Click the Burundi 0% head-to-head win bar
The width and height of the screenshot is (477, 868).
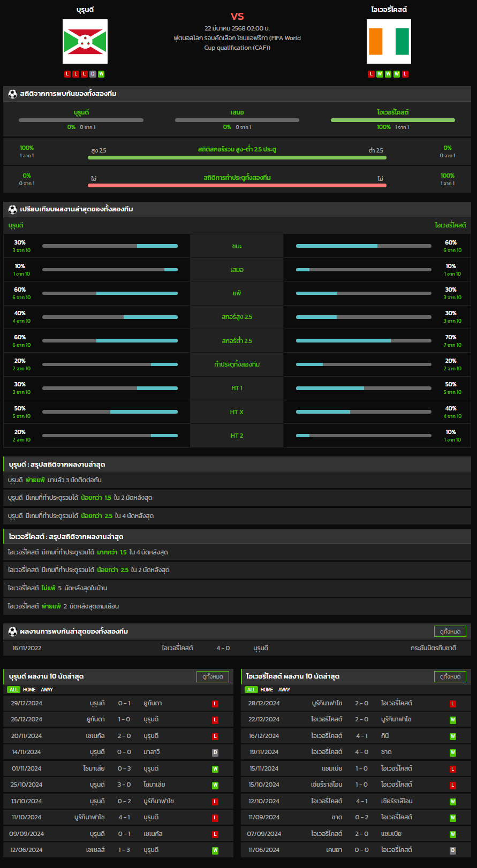(81, 120)
